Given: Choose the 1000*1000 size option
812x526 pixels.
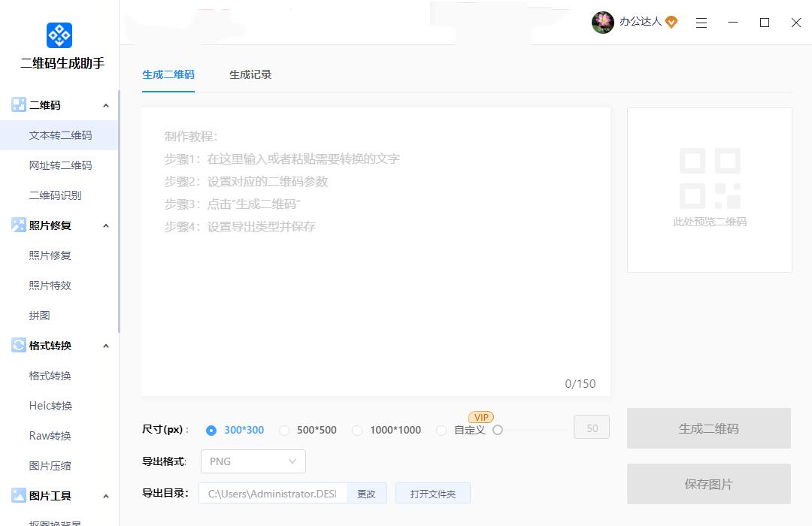Looking at the screenshot, I should (x=357, y=430).
